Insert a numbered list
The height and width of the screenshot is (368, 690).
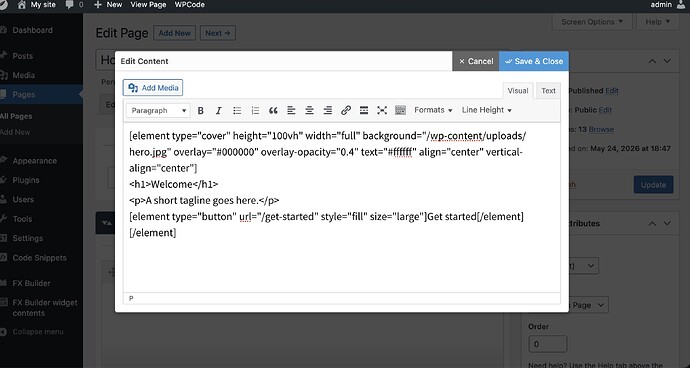pos(255,110)
